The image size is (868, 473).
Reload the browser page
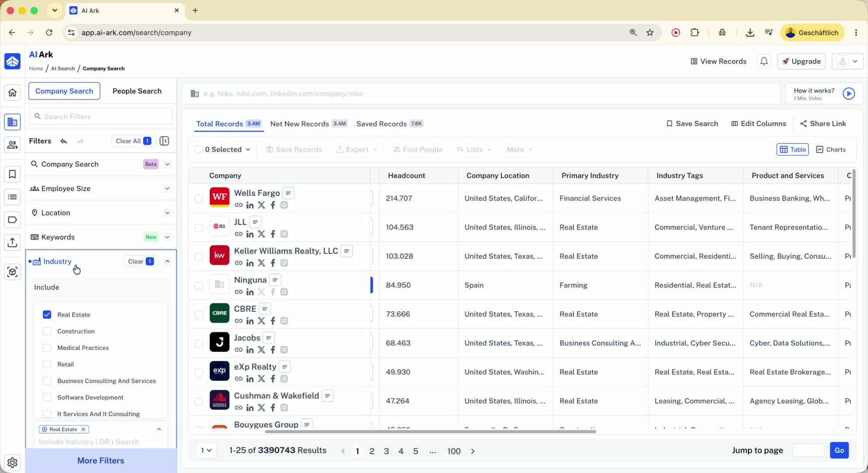click(x=49, y=32)
